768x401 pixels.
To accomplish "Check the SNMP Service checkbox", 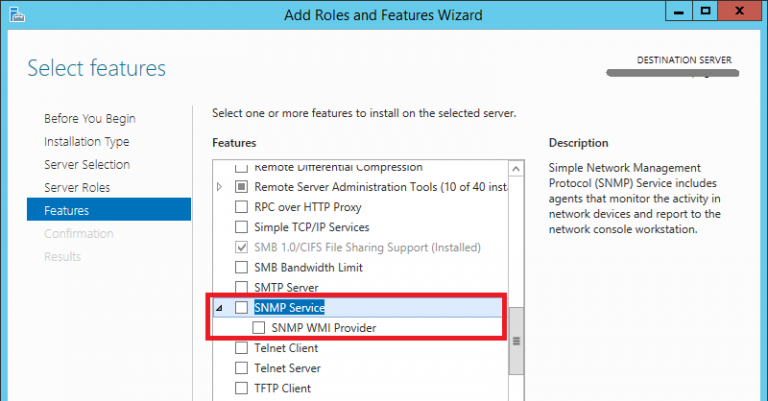I will (x=240, y=308).
